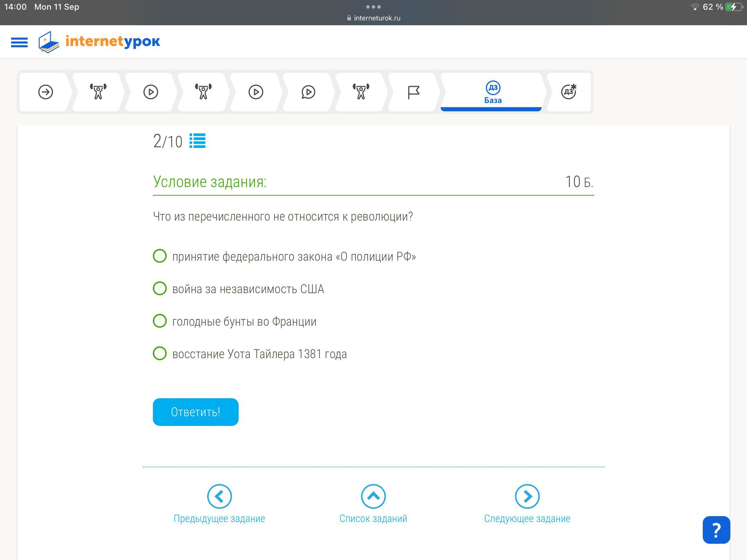Screen dimensions: 747x560
Task: Choose голодные бунты во Франции
Action: [160, 321]
